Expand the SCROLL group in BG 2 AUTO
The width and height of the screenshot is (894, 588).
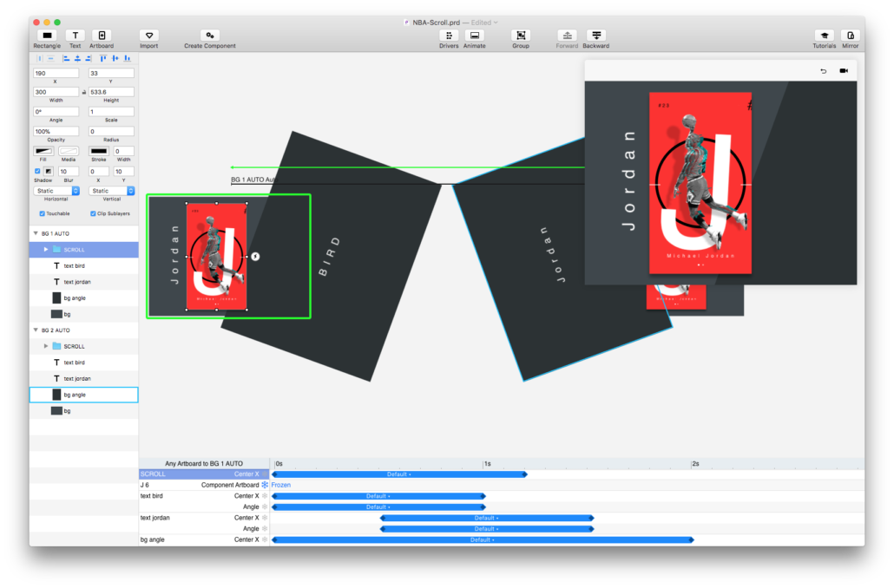[x=46, y=346]
